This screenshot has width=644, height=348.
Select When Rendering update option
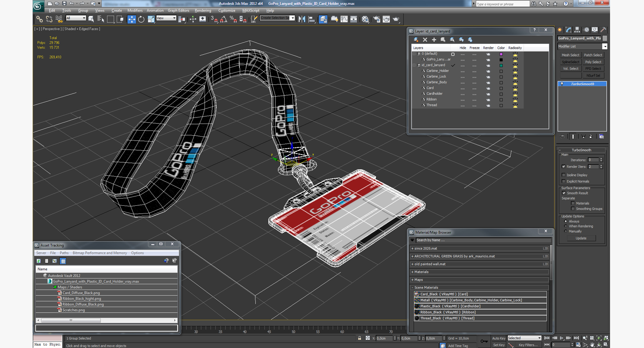click(x=566, y=226)
